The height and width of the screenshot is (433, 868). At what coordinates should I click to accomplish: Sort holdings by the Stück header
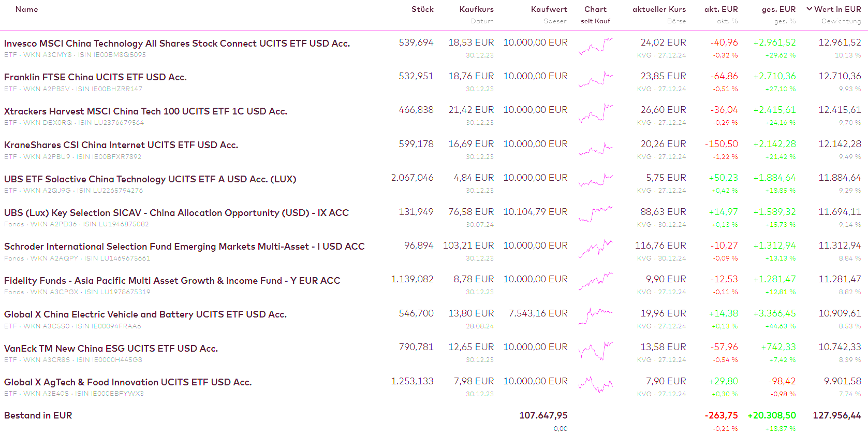422,9
